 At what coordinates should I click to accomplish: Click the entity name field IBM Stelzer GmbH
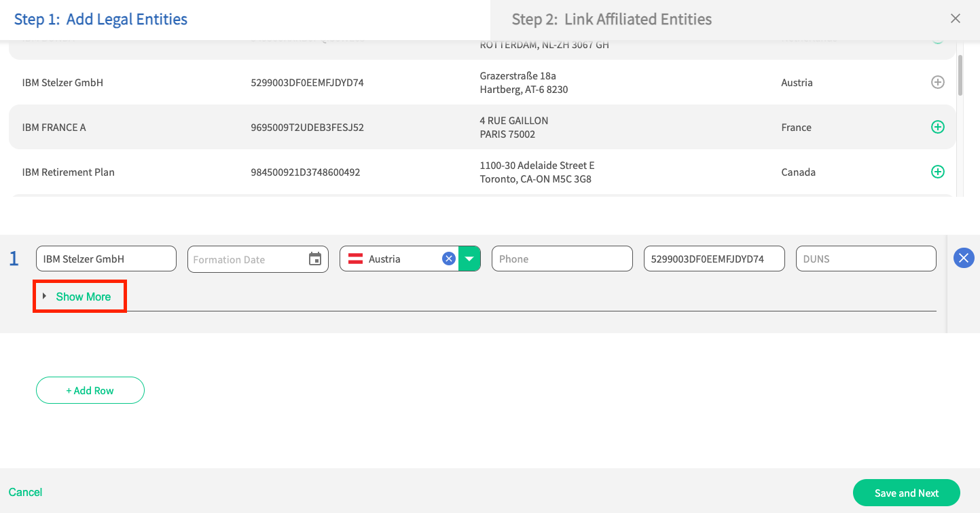tap(106, 259)
